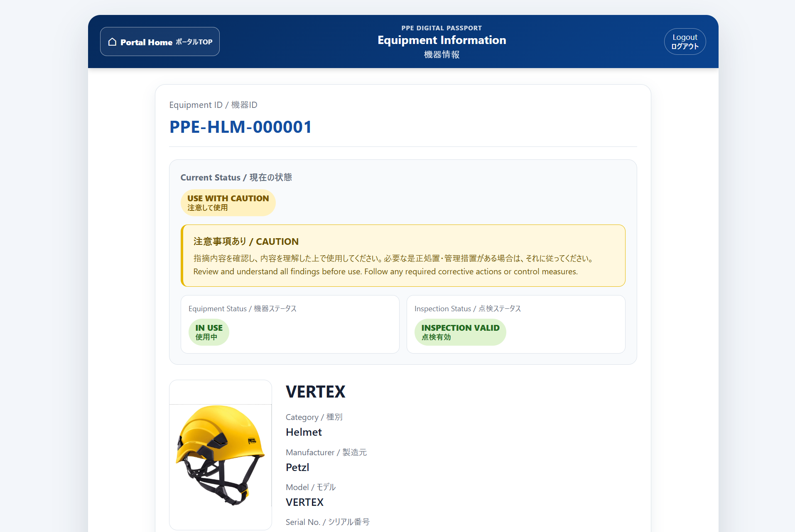Log out using the Logout button
The image size is (795, 532).
pos(685,41)
